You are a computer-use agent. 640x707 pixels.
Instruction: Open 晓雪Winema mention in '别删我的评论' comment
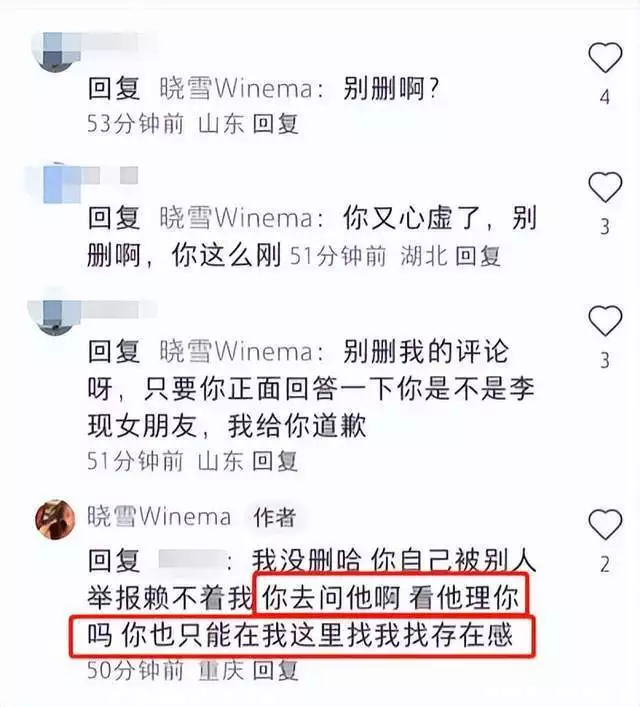click(x=236, y=352)
